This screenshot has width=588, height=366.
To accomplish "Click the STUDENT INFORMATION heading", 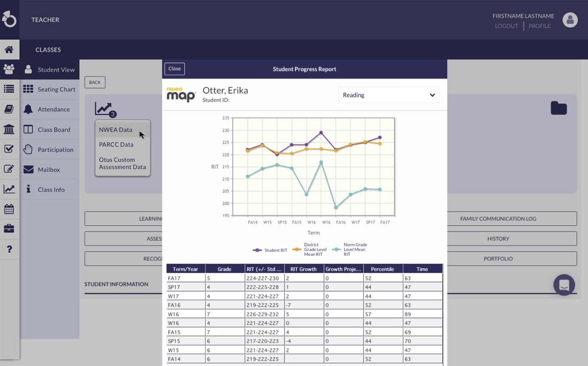I will [116, 284].
